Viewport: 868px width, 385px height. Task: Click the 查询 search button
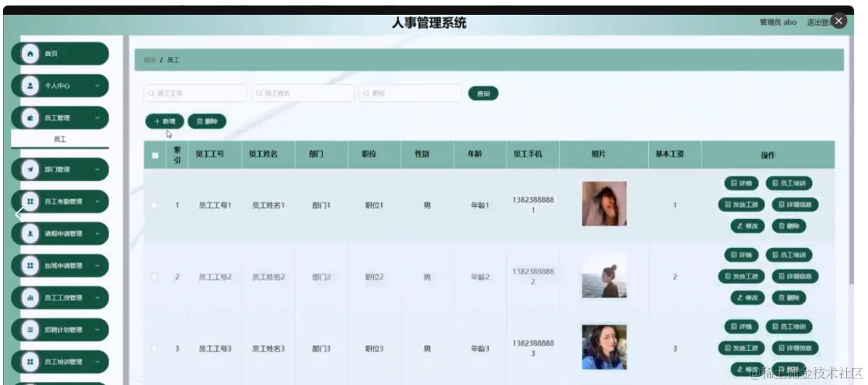click(483, 94)
